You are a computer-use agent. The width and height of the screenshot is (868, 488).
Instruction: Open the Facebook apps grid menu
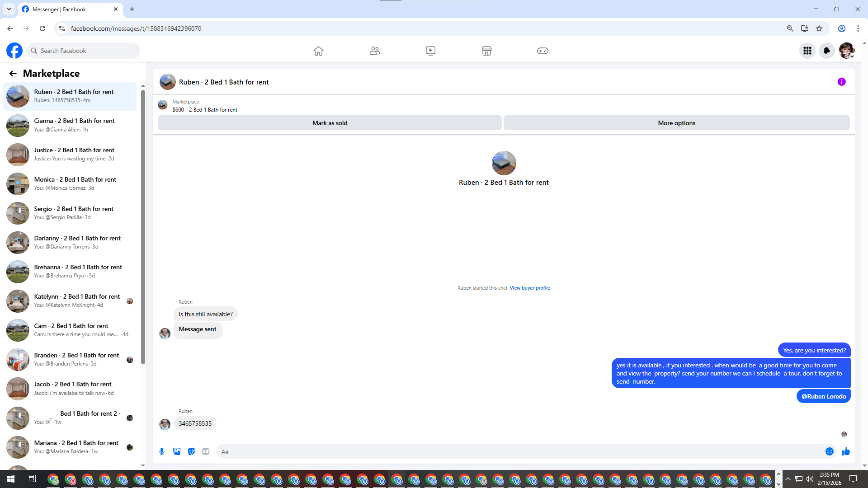pyautogui.click(x=807, y=51)
